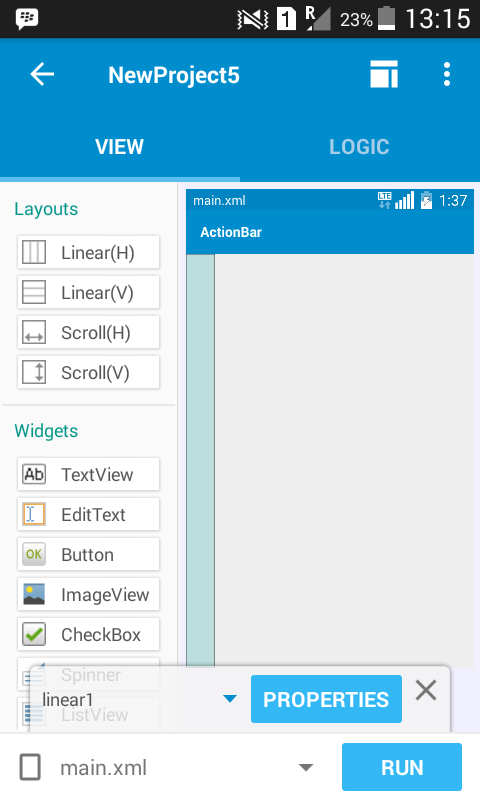Tap the SIM 1 status icon

click(x=286, y=19)
